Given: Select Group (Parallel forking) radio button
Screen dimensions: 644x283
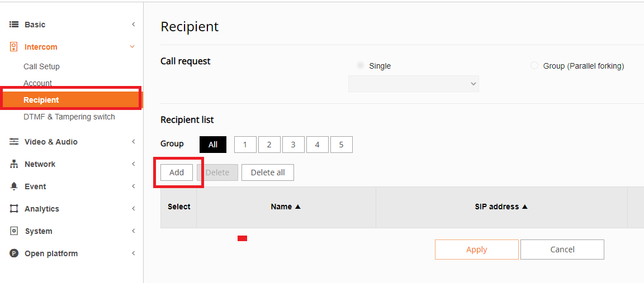Looking at the screenshot, I should click(x=534, y=66).
